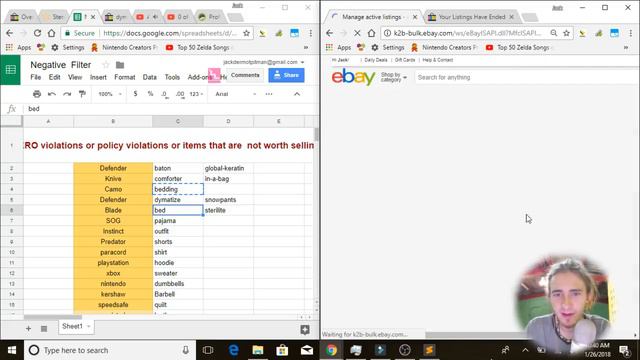The height and width of the screenshot is (360, 640).
Task: Click the Share button in Sheets
Action: [x=286, y=75]
